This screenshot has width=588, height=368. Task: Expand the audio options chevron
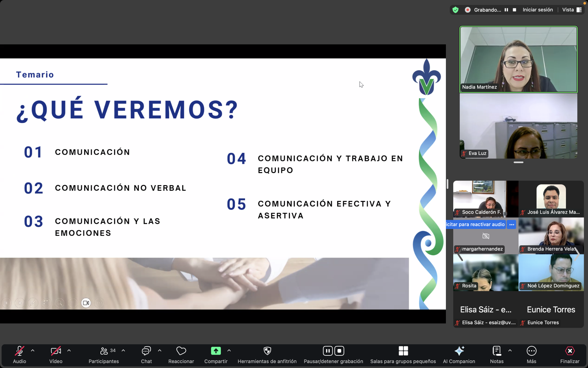coord(33,350)
